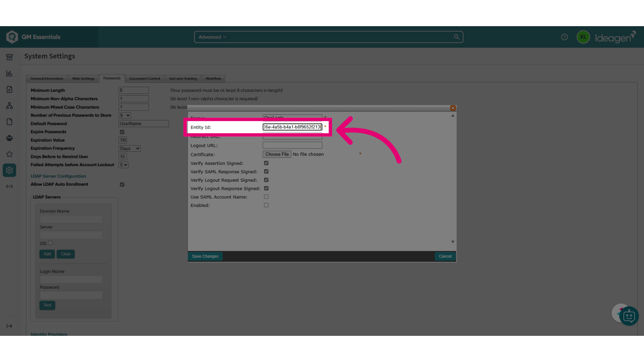The width and height of the screenshot is (644, 362).
Task: Click the LDAP Server input field
Action: [x=71, y=235]
